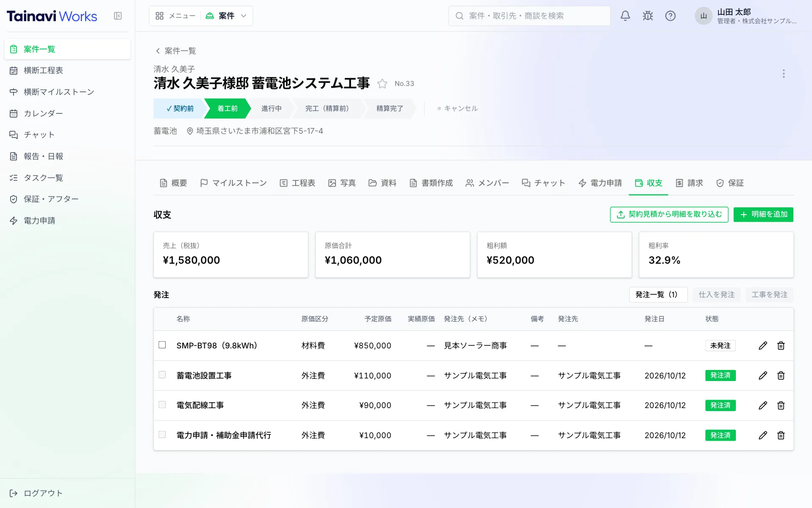Open チャット in sidebar
The image size is (812, 508).
coord(67,135)
